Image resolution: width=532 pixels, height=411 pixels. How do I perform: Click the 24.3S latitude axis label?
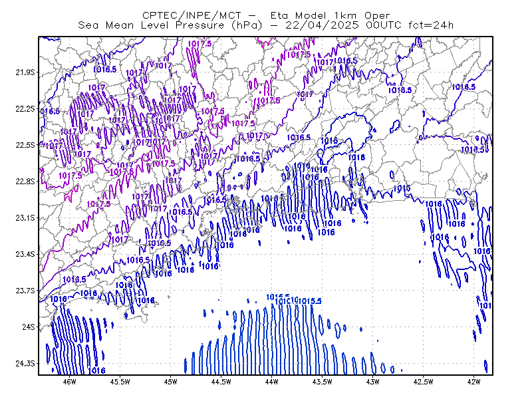tap(25, 364)
